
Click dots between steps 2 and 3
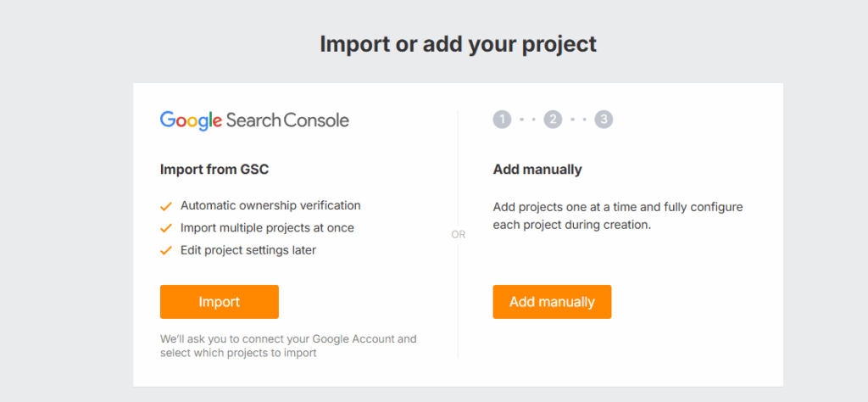tap(578, 120)
